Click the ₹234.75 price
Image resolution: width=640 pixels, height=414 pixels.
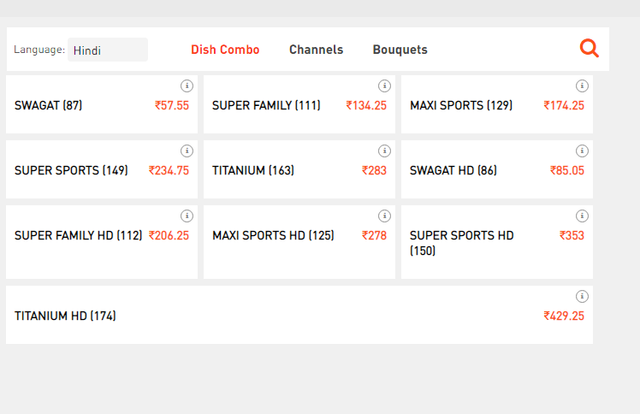click(169, 170)
